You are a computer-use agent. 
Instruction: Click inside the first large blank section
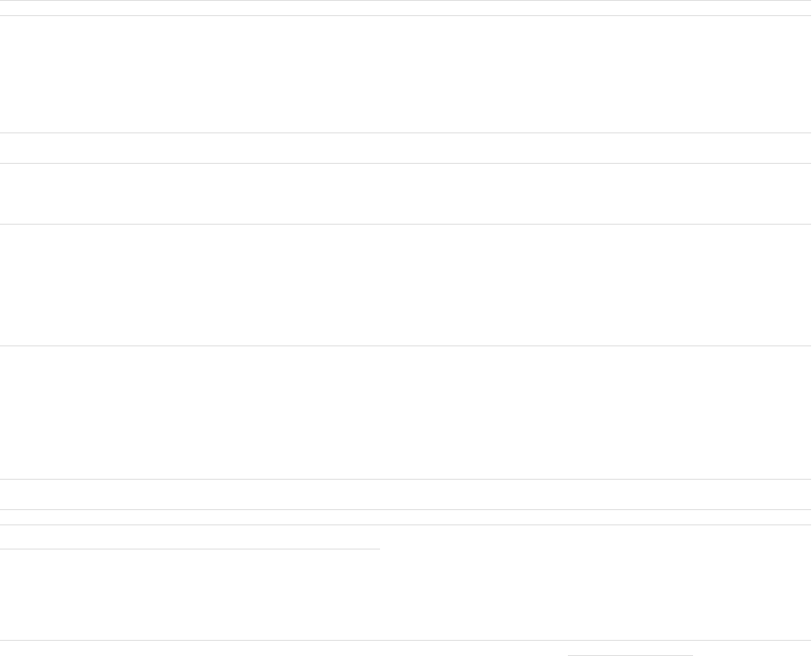point(405,74)
